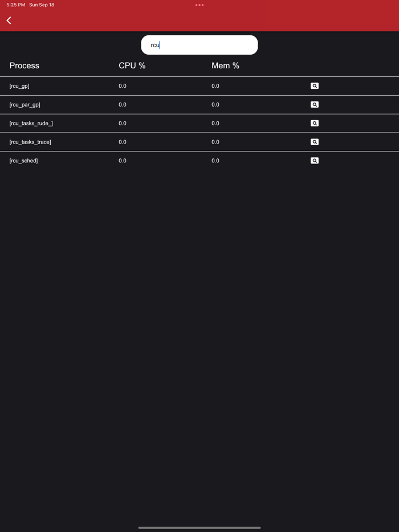Focus the process search field containing "rcu"
Image resolution: width=399 pixels, height=532 pixels.
click(199, 45)
